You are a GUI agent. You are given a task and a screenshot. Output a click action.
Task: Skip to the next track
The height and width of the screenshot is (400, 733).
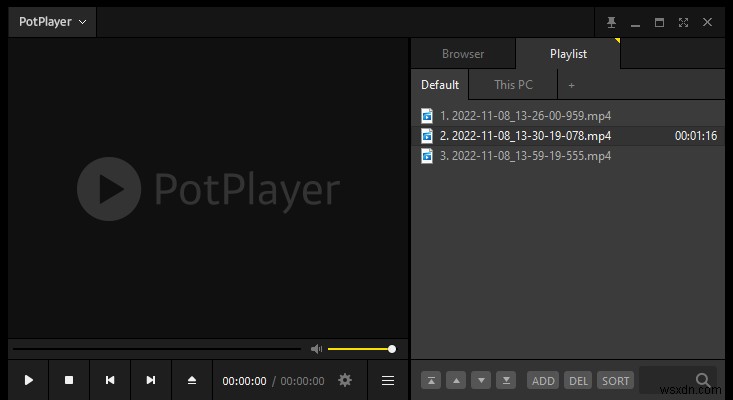[x=151, y=380]
